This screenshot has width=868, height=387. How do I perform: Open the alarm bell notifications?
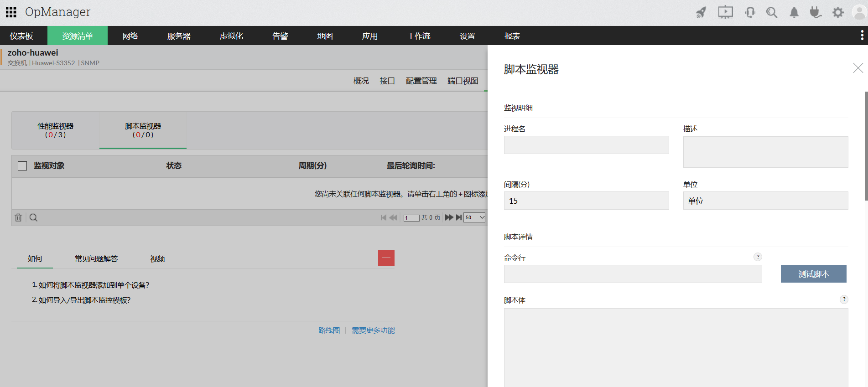click(x=794, y=12)
